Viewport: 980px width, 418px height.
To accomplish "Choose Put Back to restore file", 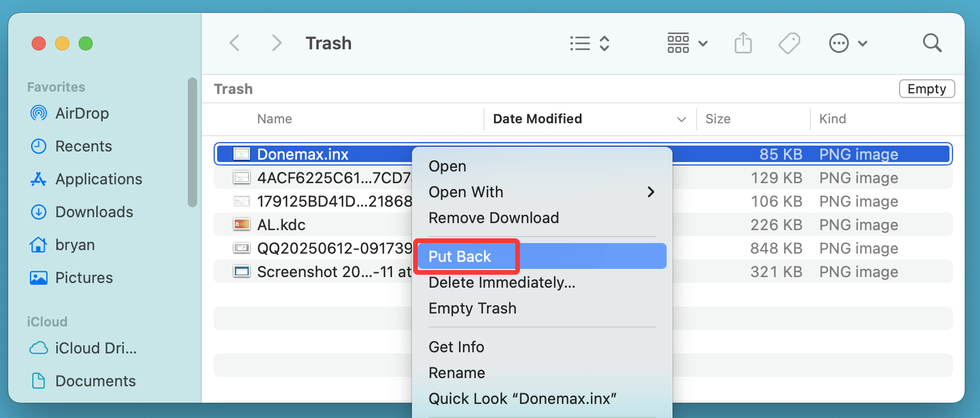I will [542, 256].
